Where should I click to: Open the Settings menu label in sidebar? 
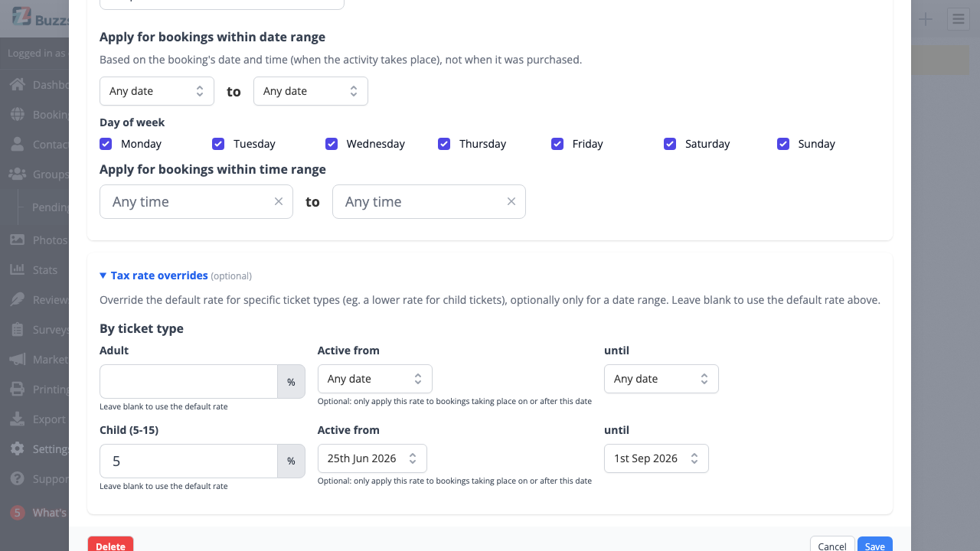pos(51,449)
